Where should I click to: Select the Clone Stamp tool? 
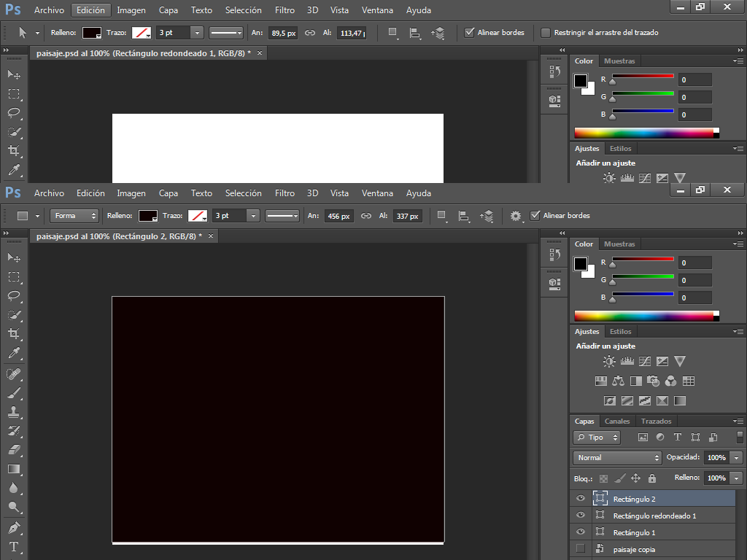tap(14, 413)
